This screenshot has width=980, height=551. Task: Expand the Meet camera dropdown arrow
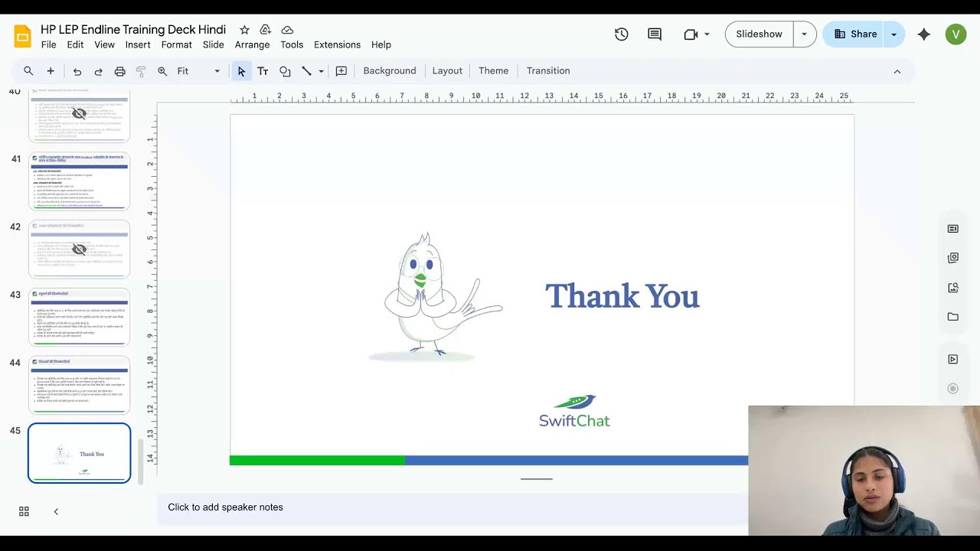point(707,34)
